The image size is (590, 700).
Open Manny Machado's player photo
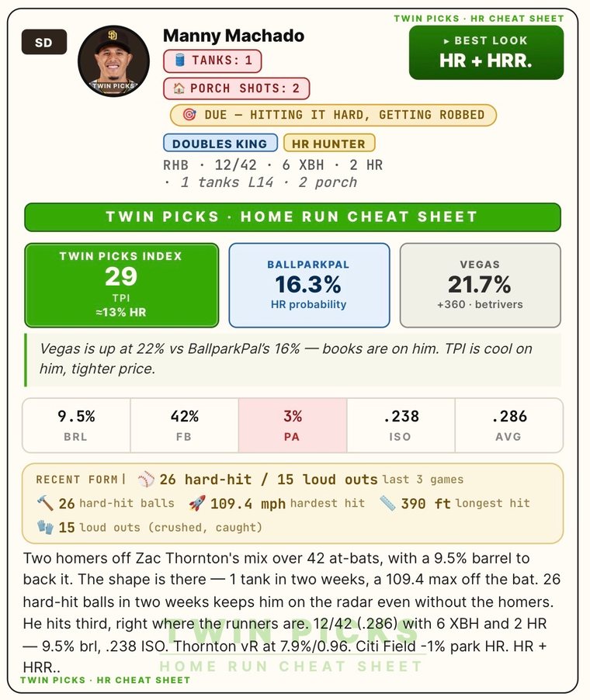113,61
